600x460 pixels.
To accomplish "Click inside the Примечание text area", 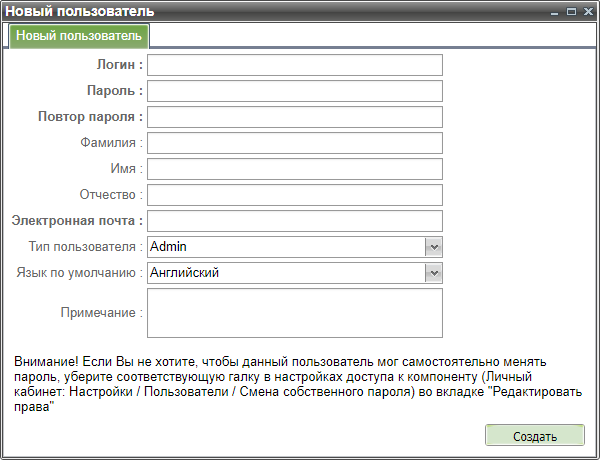I will point(294,313).
